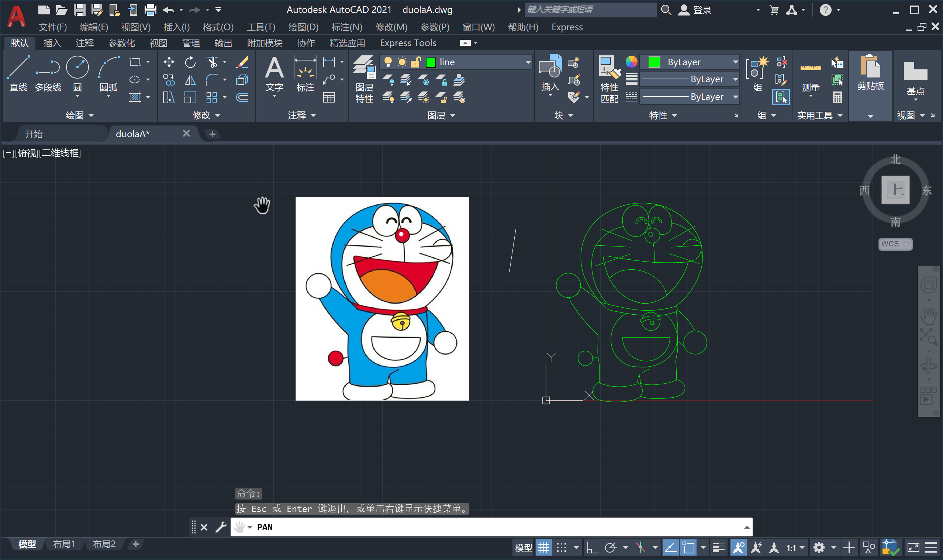Image resolution: width=943 pixels, height=560 pixels.
Task: Click the color wheel object color icon
Action: (631, 62)
